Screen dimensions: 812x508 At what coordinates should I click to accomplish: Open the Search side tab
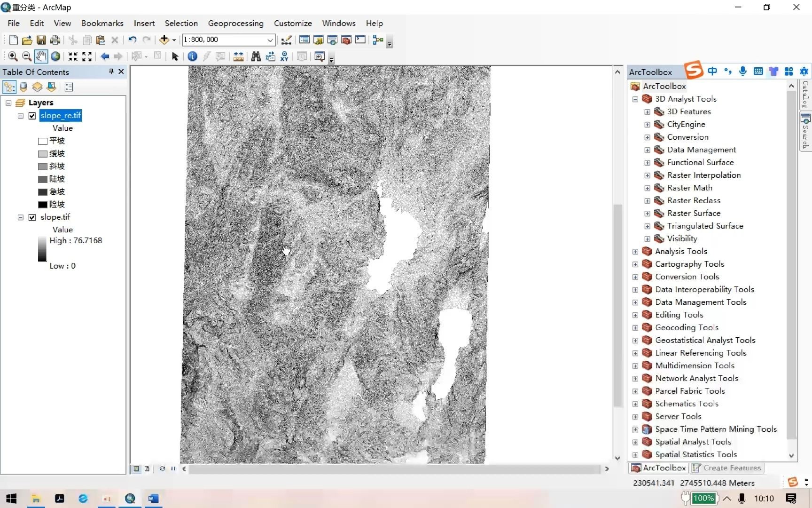805,132
